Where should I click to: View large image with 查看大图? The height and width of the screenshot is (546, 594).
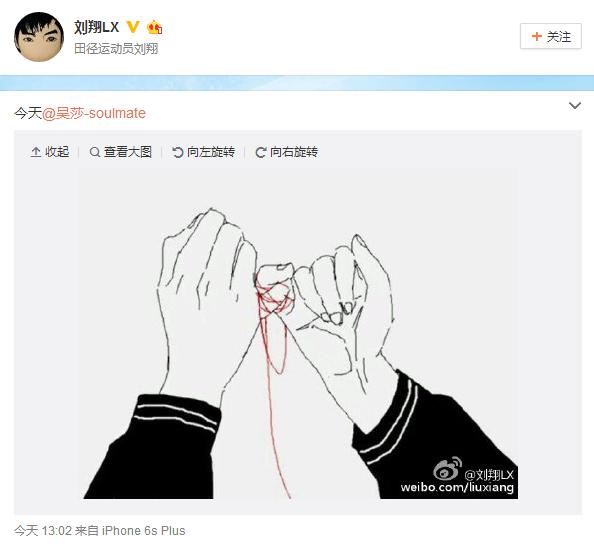click(x=120, y=152)
